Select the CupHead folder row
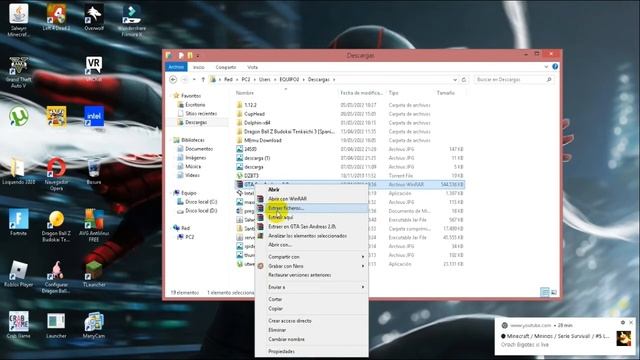 coord(350,114)
